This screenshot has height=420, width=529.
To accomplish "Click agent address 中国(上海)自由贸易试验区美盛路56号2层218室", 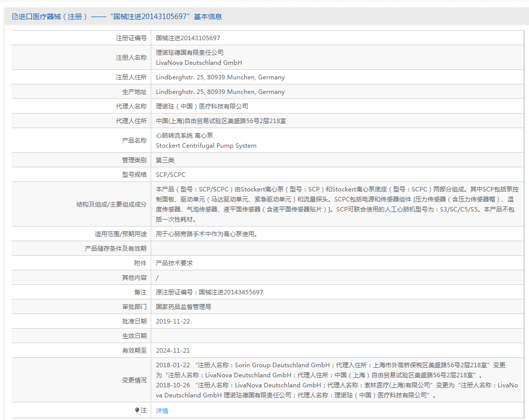I will point(221,121).
